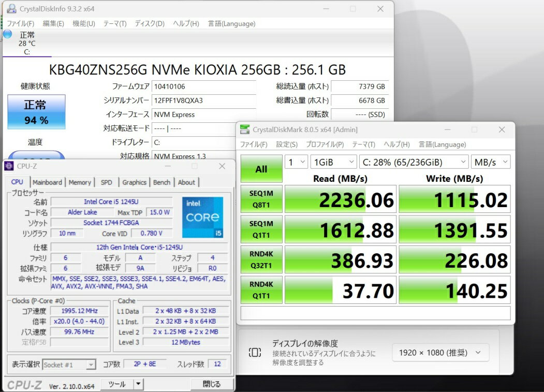Open the drive selector showing C: 28%
The width and height of the screenshot is (544, 392).
414,162
